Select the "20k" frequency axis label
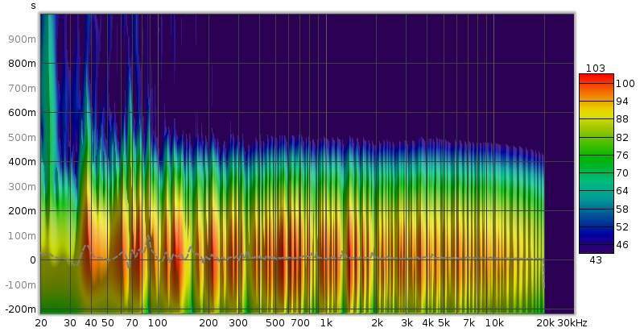Image resolution: width=644 pixels, height=332 pixels. (x=546, y=323)
